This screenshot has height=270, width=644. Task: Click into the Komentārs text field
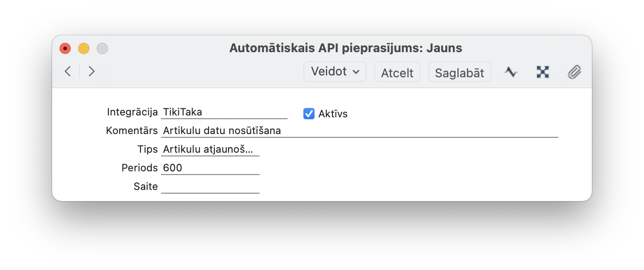point(359,131)
